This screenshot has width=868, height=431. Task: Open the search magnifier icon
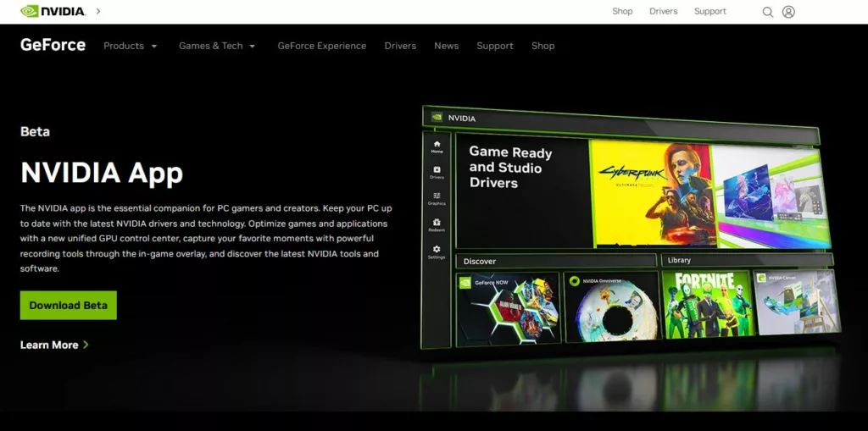(768, 12)
